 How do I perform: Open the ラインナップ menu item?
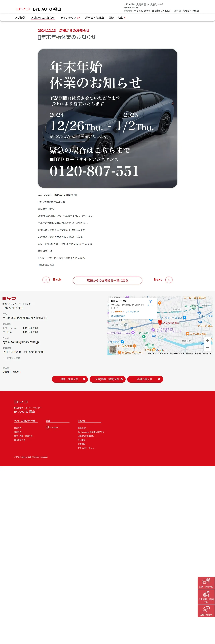coord(68,18)
